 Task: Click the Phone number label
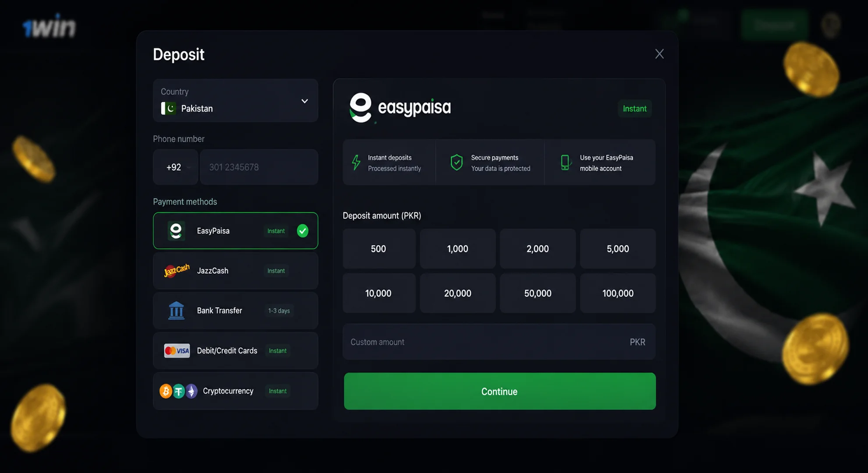(179, 139)
